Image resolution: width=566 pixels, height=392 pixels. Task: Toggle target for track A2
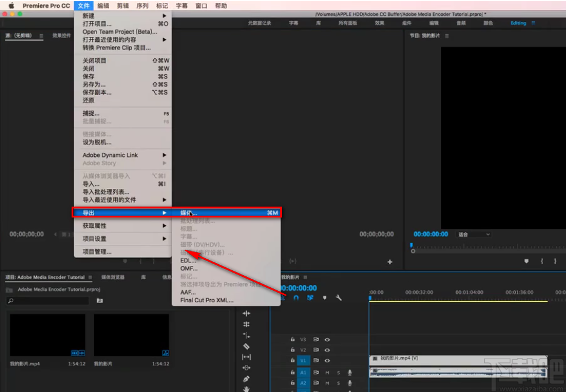click(303, 383)
